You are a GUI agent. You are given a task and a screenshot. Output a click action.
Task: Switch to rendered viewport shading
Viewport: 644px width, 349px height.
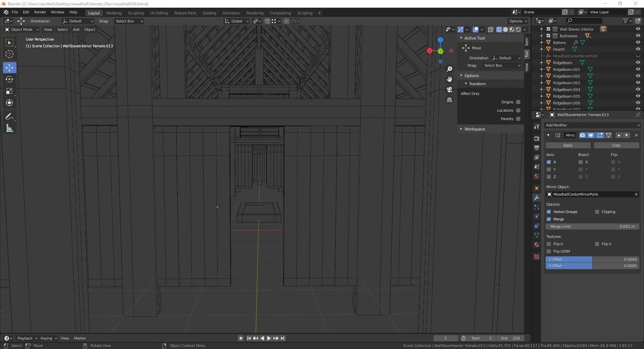pos(518,30)
